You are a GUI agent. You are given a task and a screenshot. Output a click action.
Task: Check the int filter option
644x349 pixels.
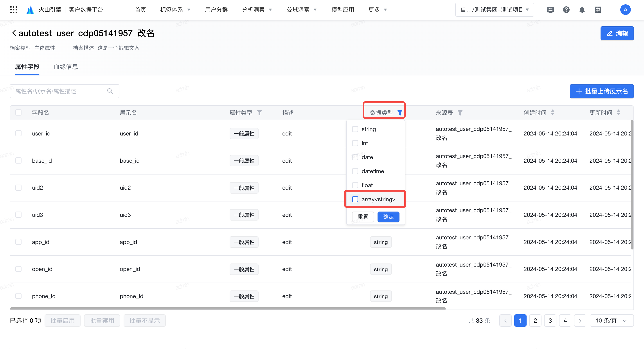tap(355, 143)
